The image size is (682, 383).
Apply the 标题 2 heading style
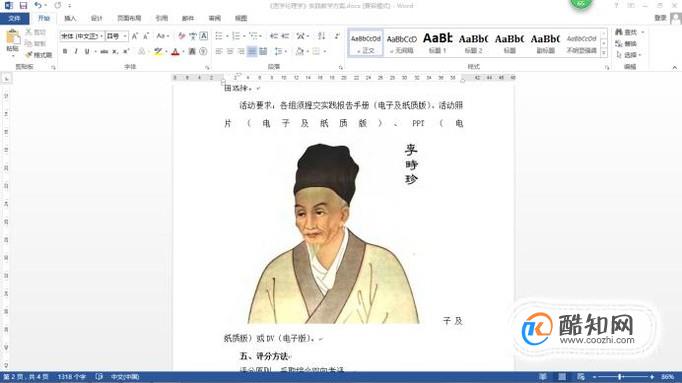[x=473, y=43]
